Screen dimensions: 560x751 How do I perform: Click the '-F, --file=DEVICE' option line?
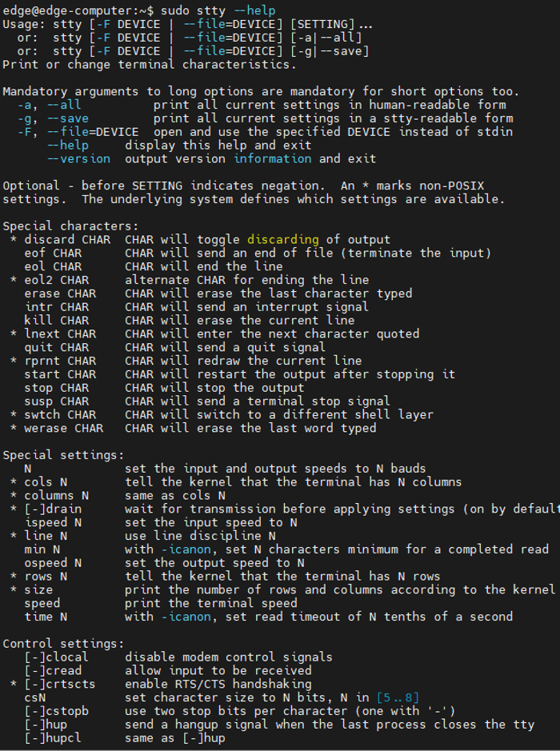(78, 132)
